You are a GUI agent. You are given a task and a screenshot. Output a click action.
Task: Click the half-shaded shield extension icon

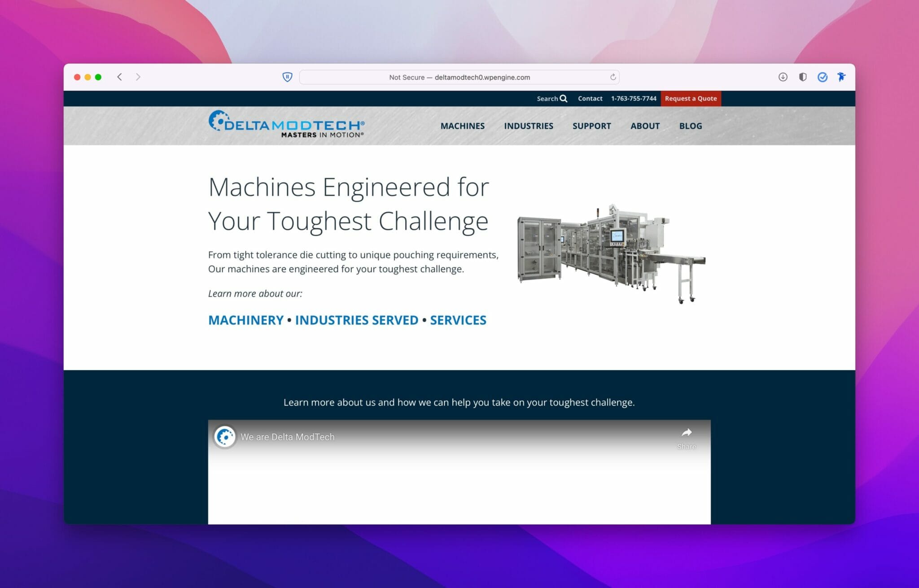click(802, 77)
